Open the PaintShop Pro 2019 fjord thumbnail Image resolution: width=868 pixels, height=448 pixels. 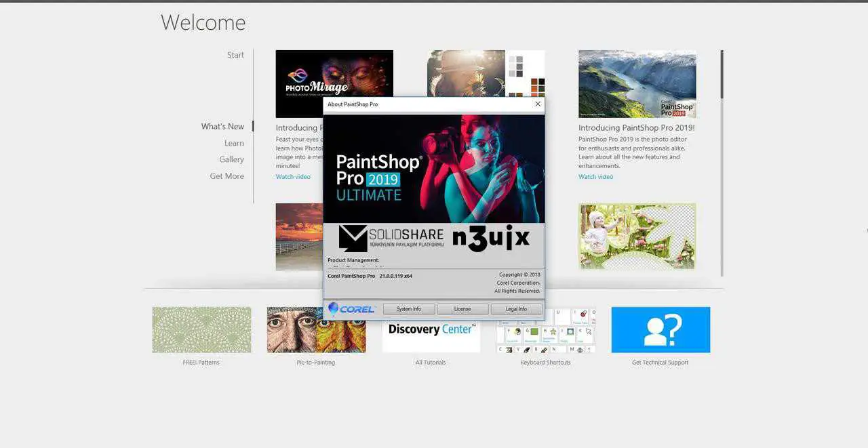637,84
